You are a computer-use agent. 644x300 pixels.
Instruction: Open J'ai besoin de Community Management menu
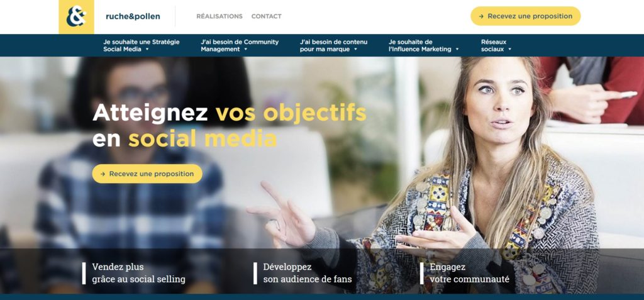(240, 45)
